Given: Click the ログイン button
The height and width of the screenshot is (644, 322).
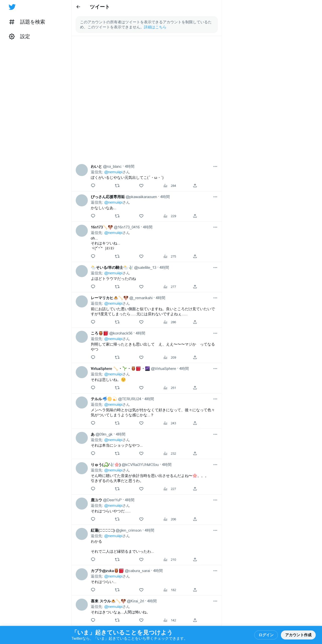Looking at the screenshot, I should pyautogui.click(x=266, y=635).
